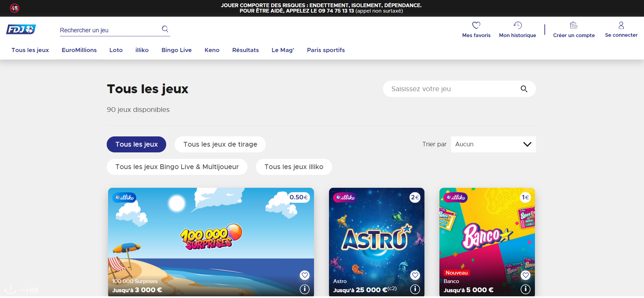
Task: Click the gambling risk warning banner
Action: [x=321, y=8]
